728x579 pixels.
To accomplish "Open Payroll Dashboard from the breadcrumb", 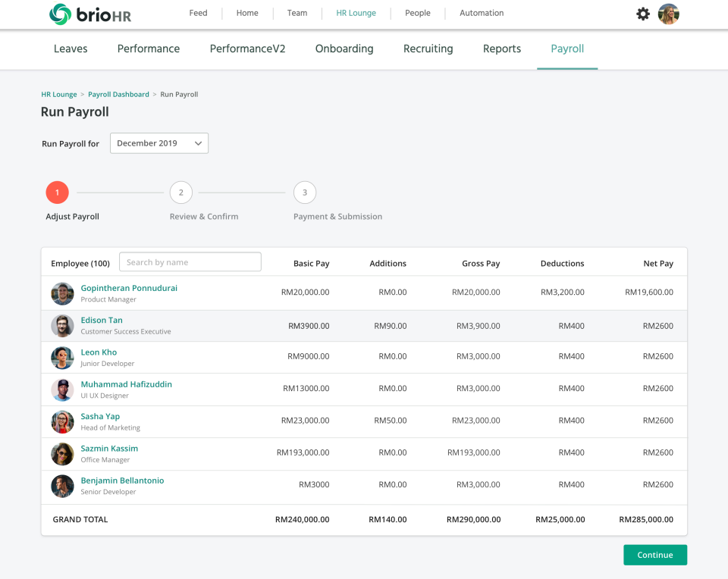I will 118,94.
